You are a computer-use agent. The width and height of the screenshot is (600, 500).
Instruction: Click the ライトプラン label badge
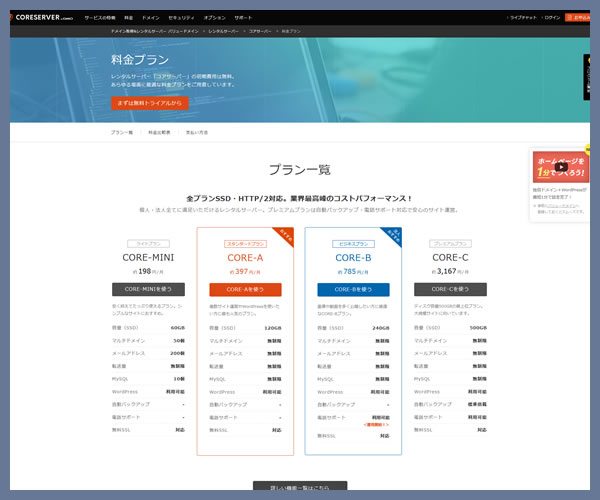click(x=148, y=244)
